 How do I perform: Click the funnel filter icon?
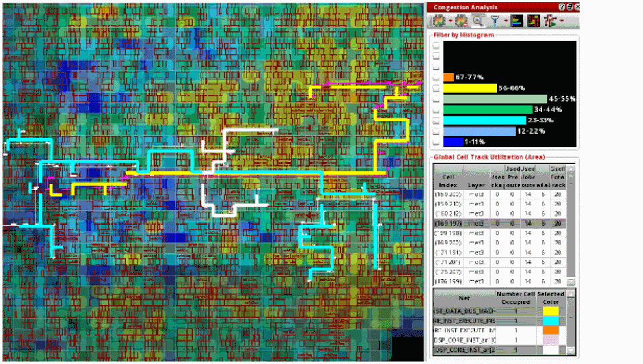click(x=496, y=21)
